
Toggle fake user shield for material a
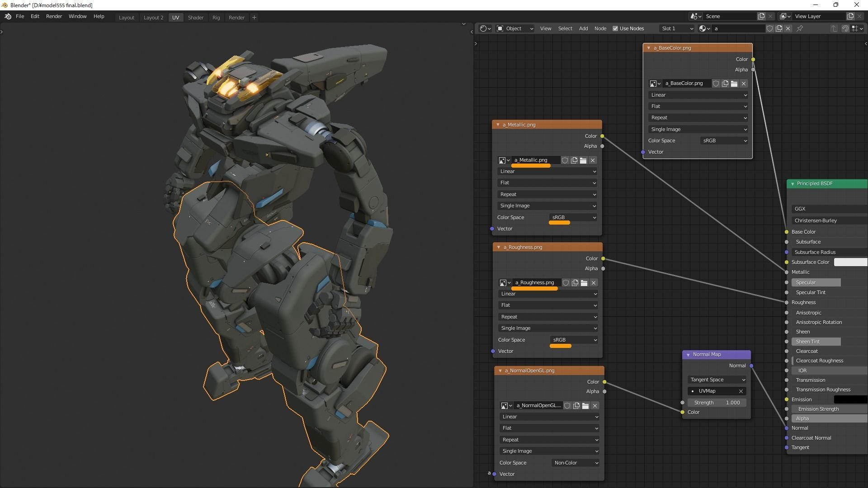coord(769,28)
